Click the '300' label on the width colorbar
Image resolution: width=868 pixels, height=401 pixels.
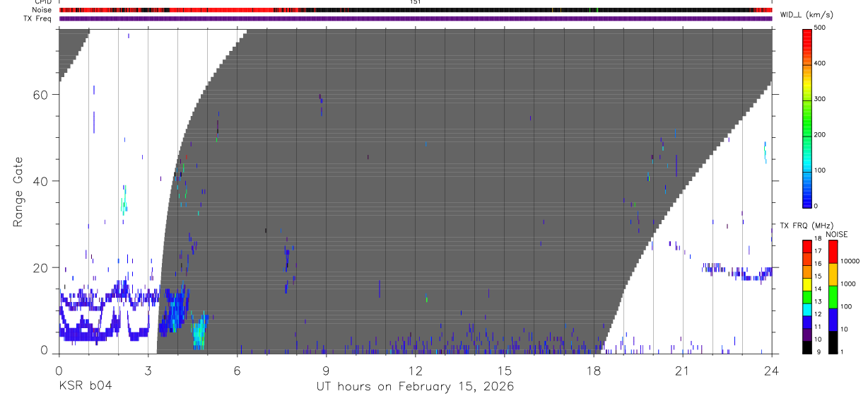tap(821, 99)
